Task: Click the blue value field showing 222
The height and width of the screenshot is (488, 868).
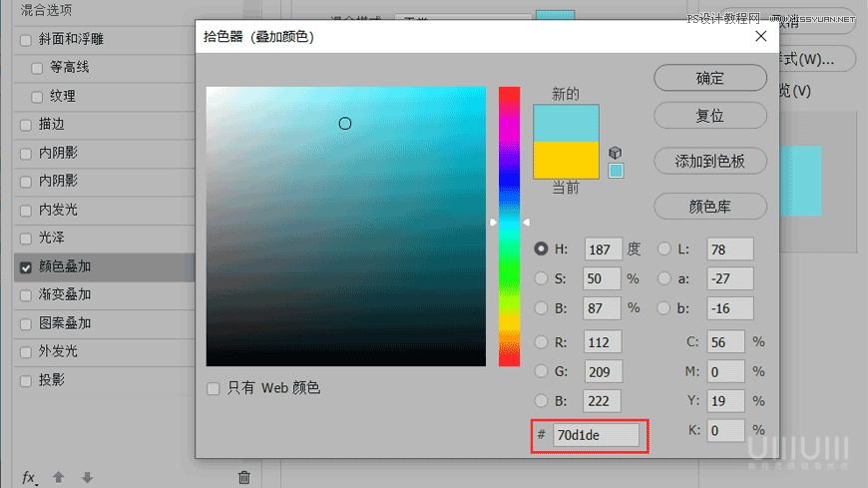Action: point(602,401)
